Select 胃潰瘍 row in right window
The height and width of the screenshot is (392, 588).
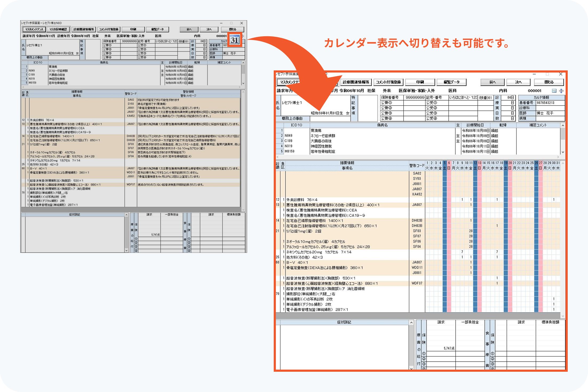coord(418,131)
